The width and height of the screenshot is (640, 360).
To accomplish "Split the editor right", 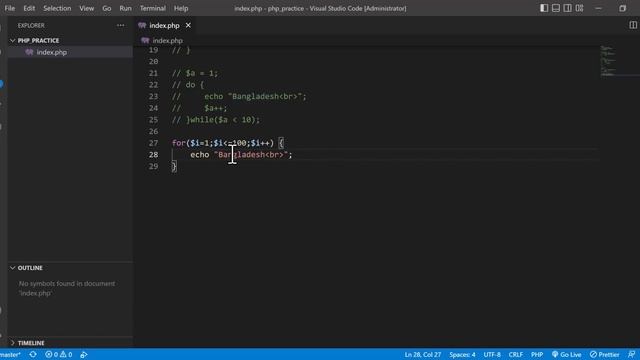I will [633, 25].
